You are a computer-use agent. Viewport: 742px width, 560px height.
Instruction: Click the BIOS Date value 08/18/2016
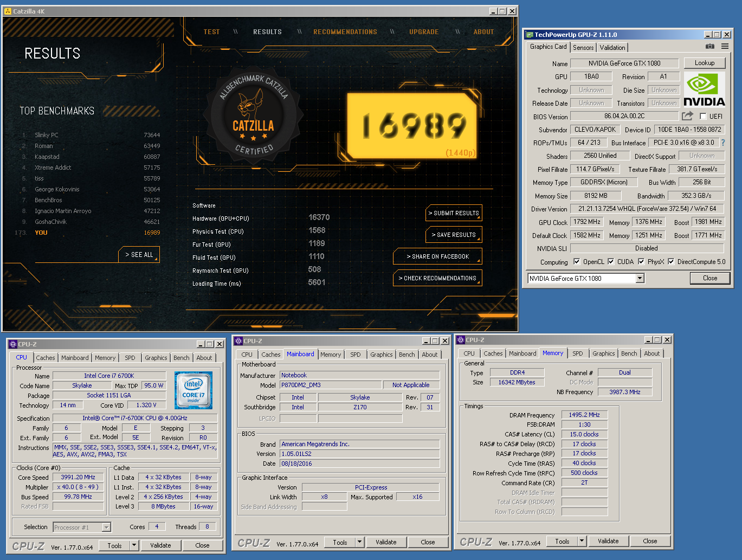pos(360,464)
